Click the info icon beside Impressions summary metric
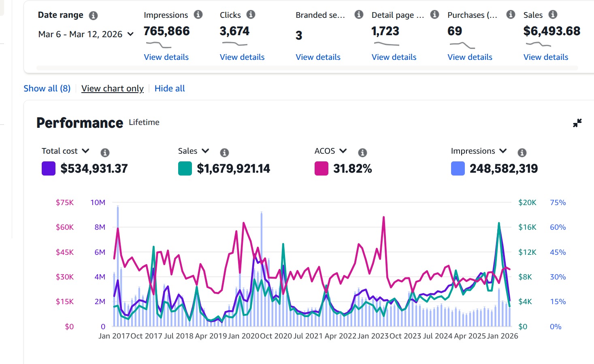The height and width of the screenshot is (364, 594). pyautogui.click(x=198, y=15)
